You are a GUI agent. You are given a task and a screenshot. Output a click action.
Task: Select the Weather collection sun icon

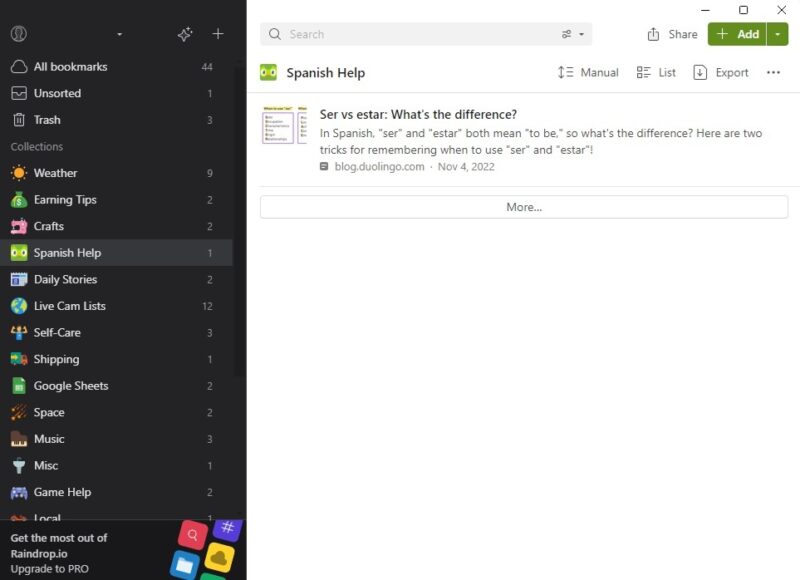click(x=18, y=172)
